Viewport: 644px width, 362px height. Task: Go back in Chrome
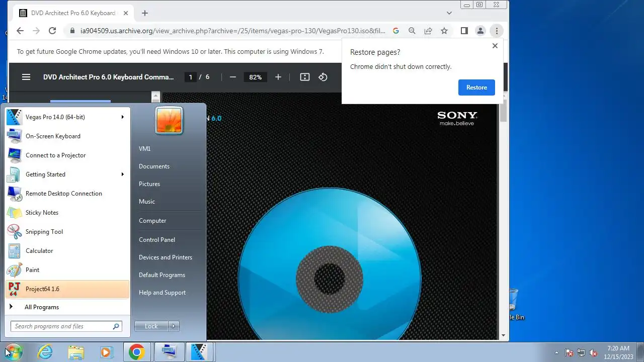tap(20, 31)
